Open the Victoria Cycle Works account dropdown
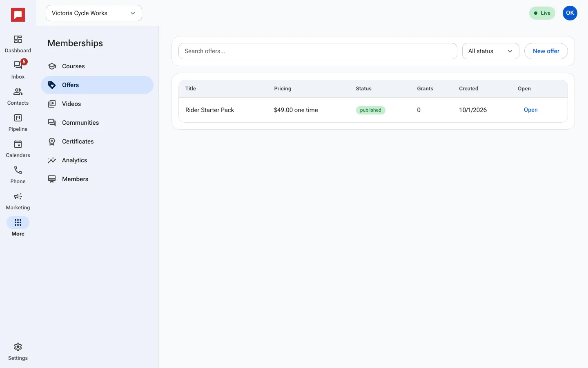This screenshot has width=588, height=368. click(x=94, y=13)
